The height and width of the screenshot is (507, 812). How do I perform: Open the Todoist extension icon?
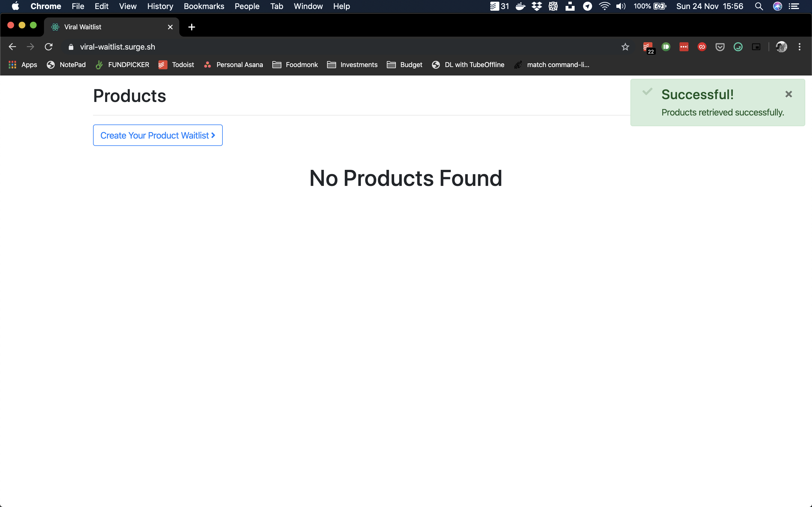tap(648, 47)
